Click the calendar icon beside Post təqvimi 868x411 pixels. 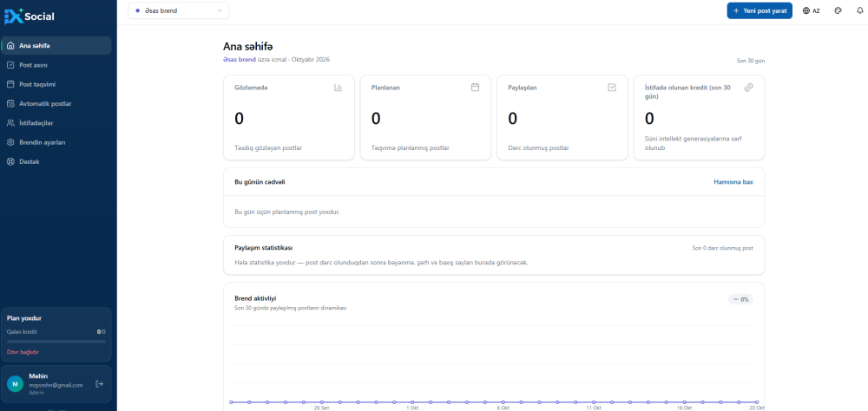tap(10, 85)
